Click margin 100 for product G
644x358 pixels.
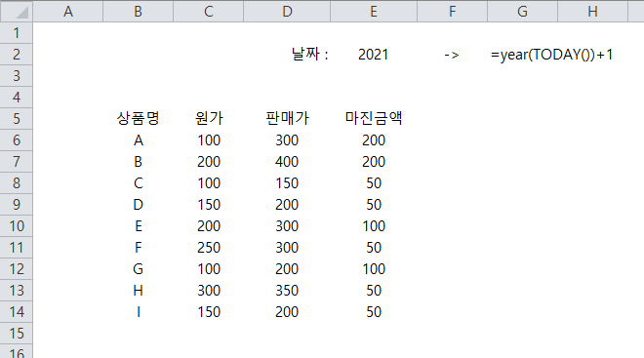pos(374,268)
